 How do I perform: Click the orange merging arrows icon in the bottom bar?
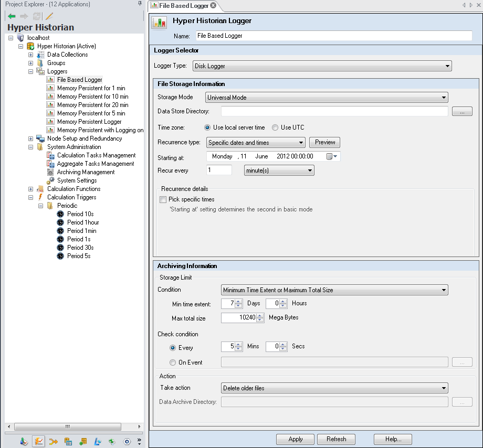53,442
